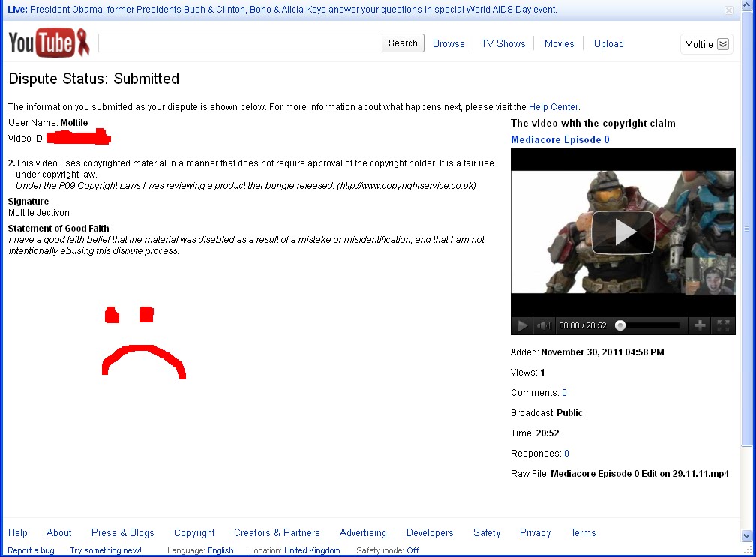The image size is (756, 557).
Task: Click Report a bug
Action: click(31, 550)
